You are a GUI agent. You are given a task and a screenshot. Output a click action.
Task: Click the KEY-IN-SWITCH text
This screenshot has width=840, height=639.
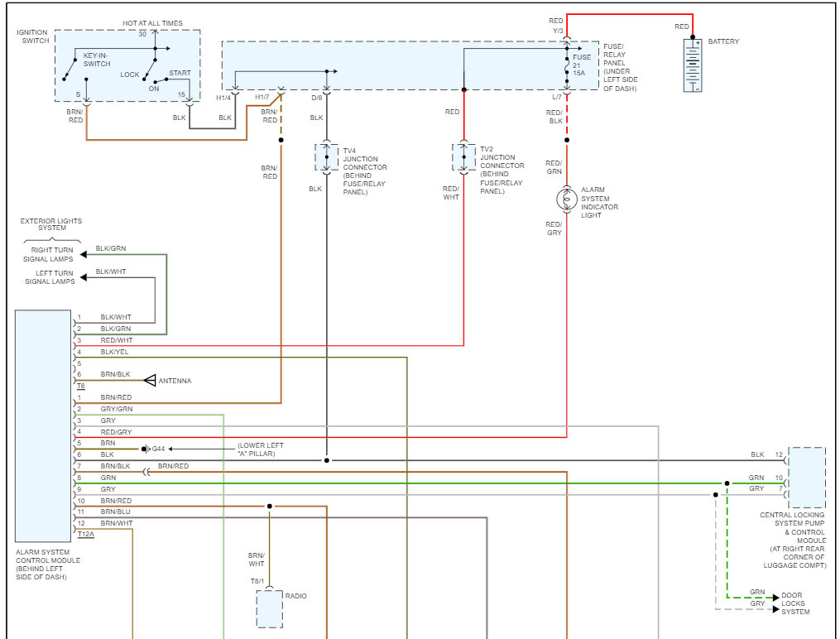coord(97,60)
